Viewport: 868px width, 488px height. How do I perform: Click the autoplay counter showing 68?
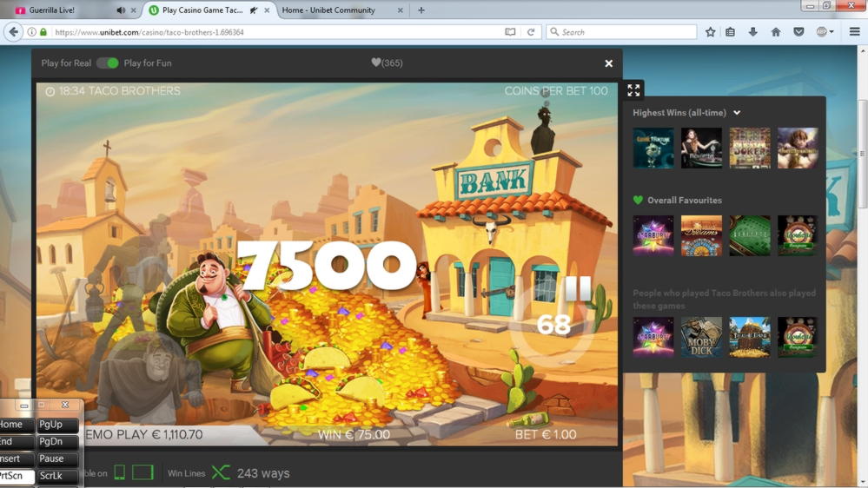pos(553,325)
